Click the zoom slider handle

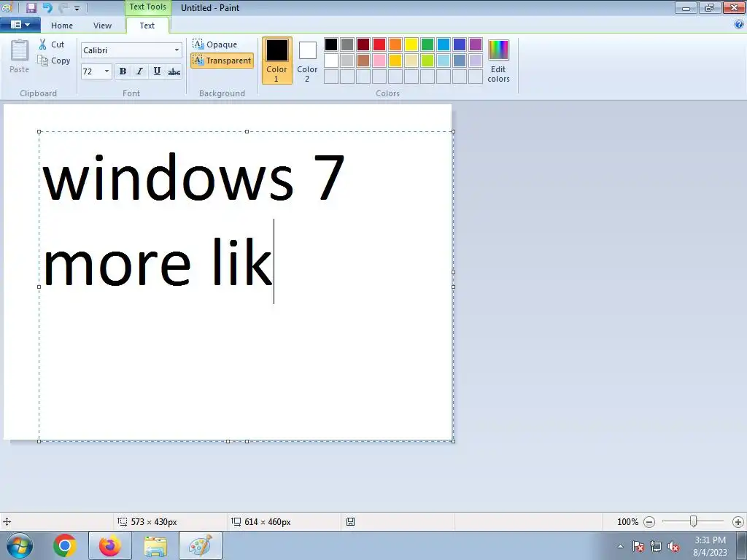tap(694, 521)
